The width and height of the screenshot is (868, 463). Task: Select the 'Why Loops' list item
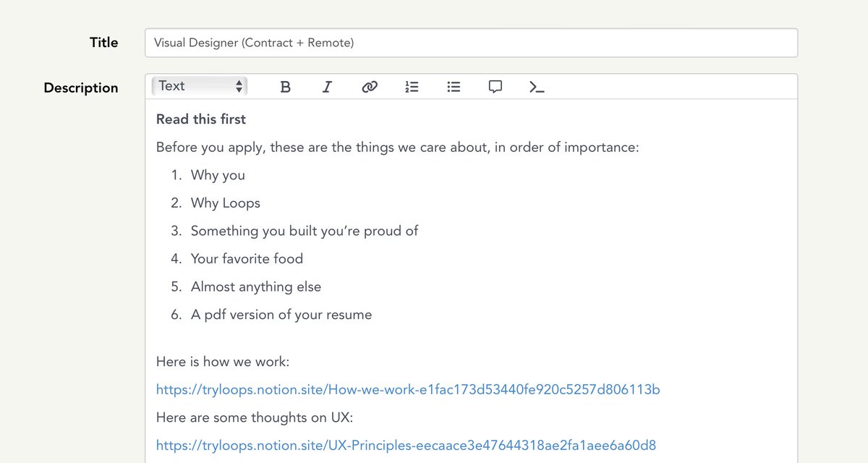[x=226, y=203]
